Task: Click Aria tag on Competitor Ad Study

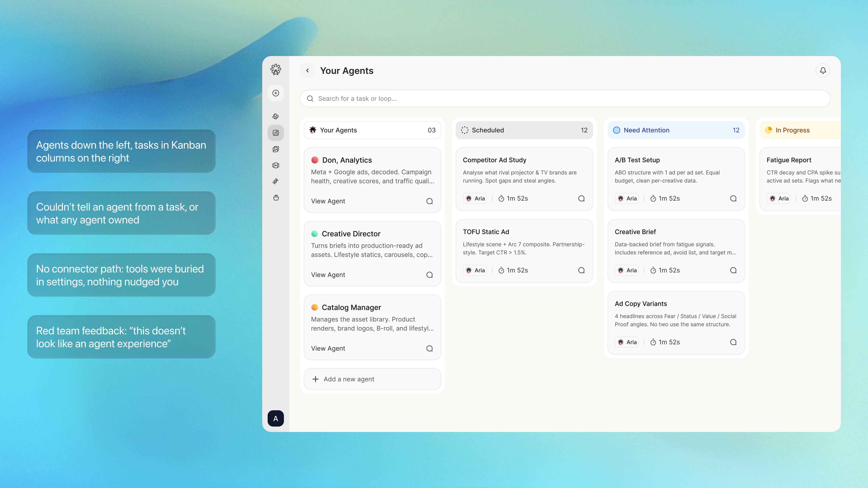Action: [x=475, y=198]
